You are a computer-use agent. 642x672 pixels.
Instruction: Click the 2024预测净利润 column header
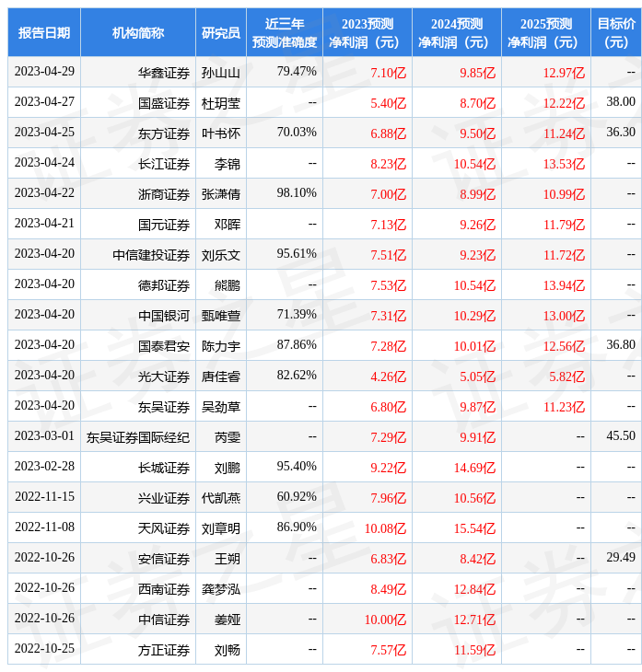pyautogui.click(x=456, y=32)
